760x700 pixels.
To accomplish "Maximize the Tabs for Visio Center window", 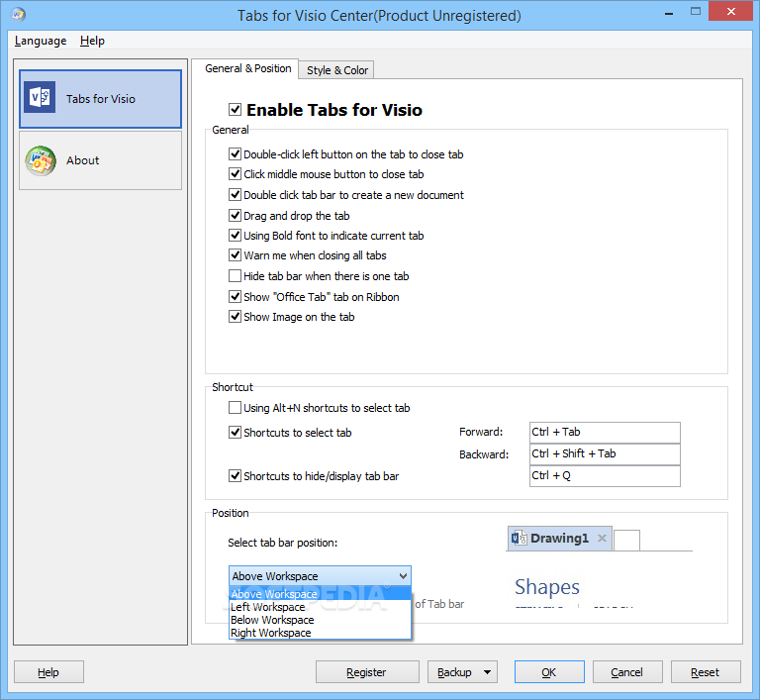I will coord(696,11).
